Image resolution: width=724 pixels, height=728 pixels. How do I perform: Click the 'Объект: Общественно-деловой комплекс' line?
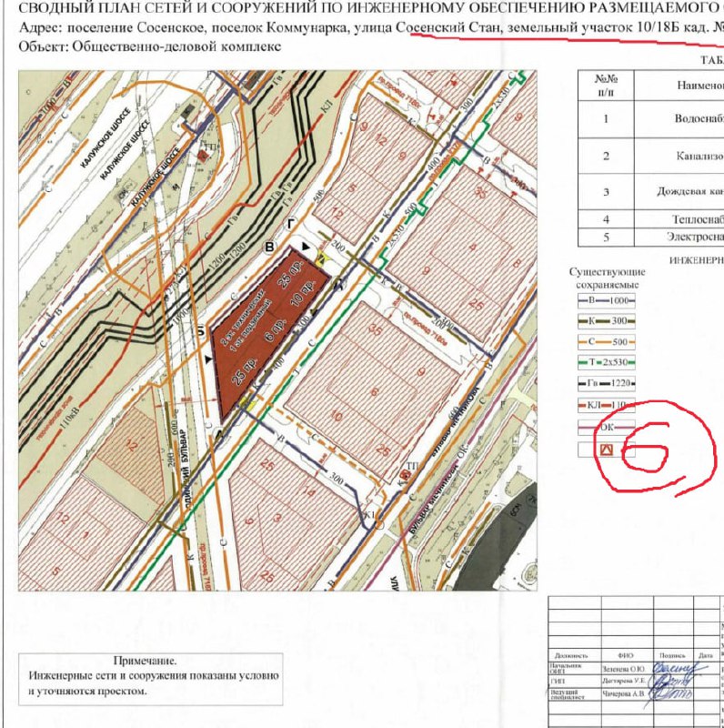coord(149,46)
